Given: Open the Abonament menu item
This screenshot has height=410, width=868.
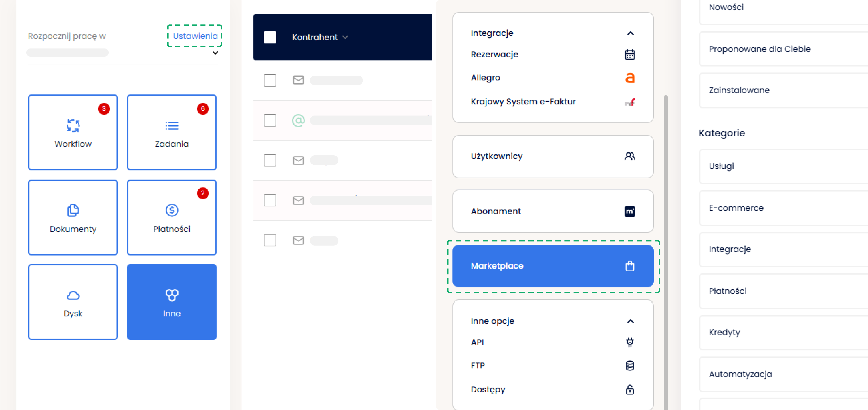Looking at the screenshot, I should [x=553, y=211].
